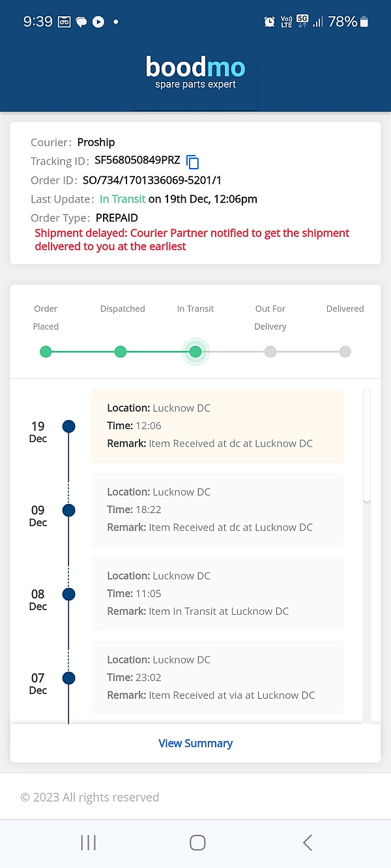Image resolution: width=391 pixels, height=868 pixels.
Task: Open the View Summary link
Action: tap(195, 743)
